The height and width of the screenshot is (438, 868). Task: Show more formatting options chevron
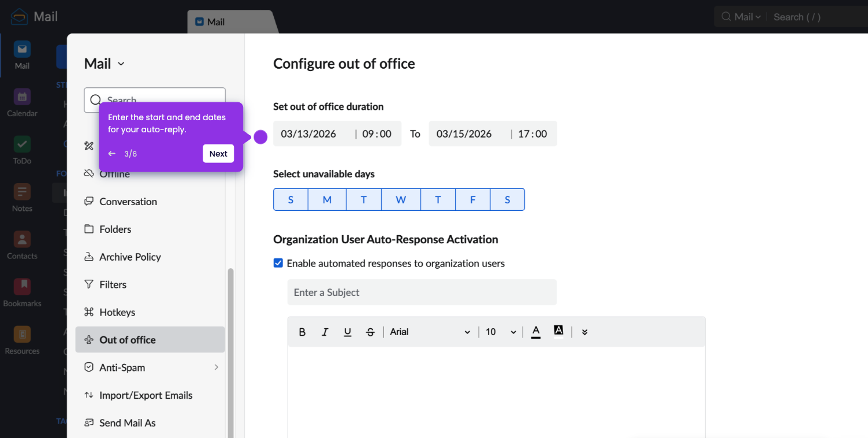584,332
